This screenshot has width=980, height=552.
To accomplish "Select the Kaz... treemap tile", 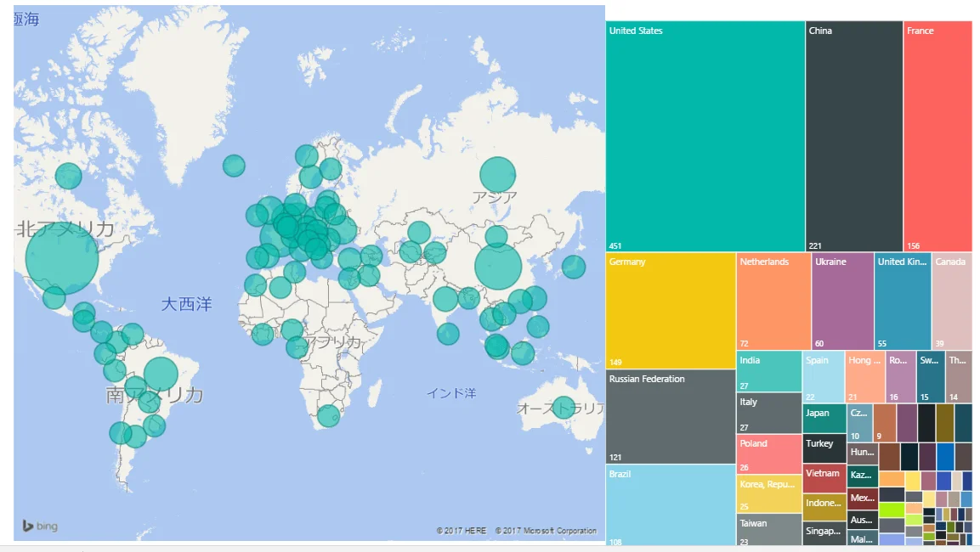I will tap(863, 476).
